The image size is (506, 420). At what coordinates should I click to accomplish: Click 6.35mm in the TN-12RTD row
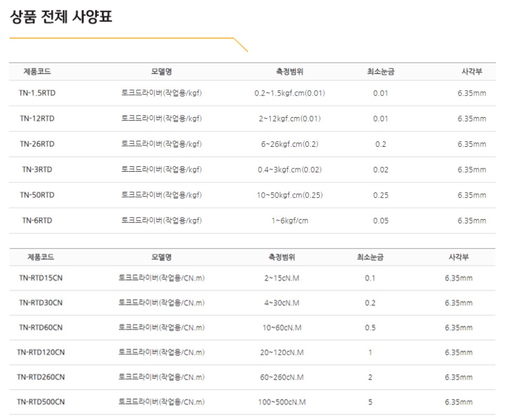471,119
